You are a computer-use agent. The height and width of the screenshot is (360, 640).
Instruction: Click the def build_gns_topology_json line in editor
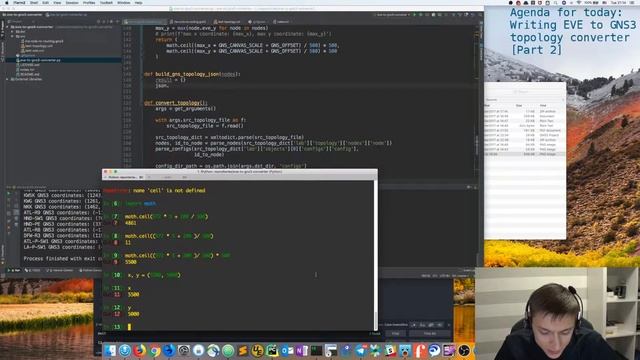(x=192, y=74)
